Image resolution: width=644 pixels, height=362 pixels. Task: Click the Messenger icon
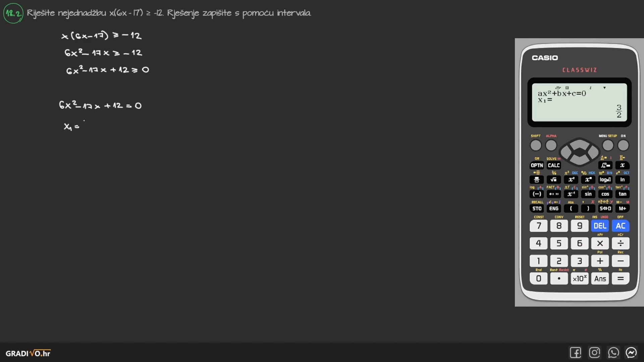coord(631,353)
